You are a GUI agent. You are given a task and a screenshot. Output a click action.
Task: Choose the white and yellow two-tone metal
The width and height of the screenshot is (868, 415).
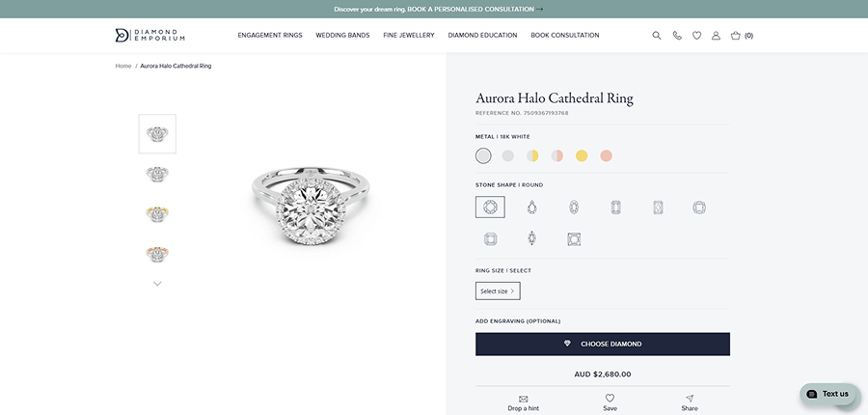tap(532, 155)
